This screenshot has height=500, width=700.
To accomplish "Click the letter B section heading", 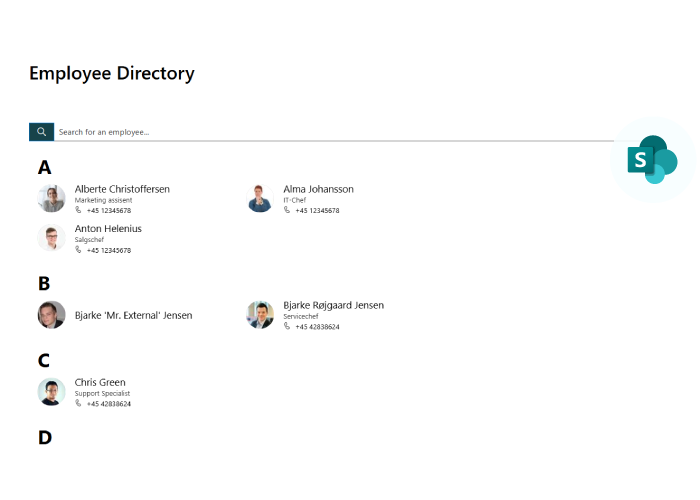I will click(x=44, y=283).
